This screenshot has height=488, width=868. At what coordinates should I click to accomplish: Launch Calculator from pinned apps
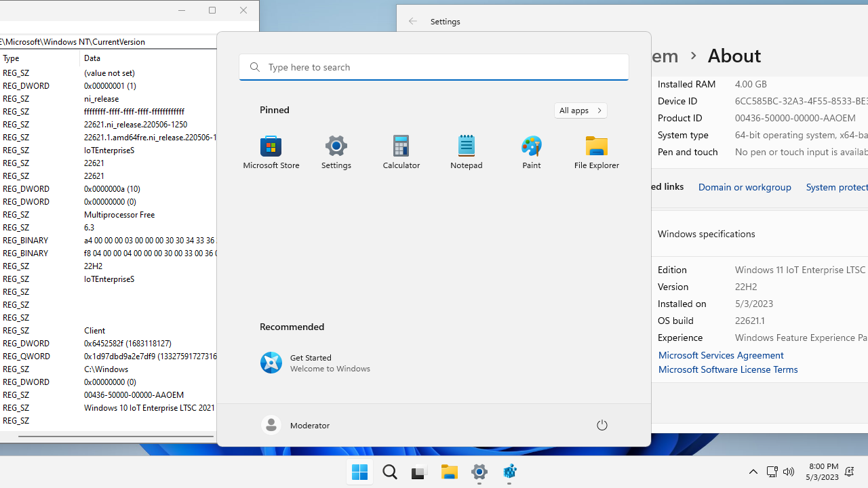tap(401, 152)
